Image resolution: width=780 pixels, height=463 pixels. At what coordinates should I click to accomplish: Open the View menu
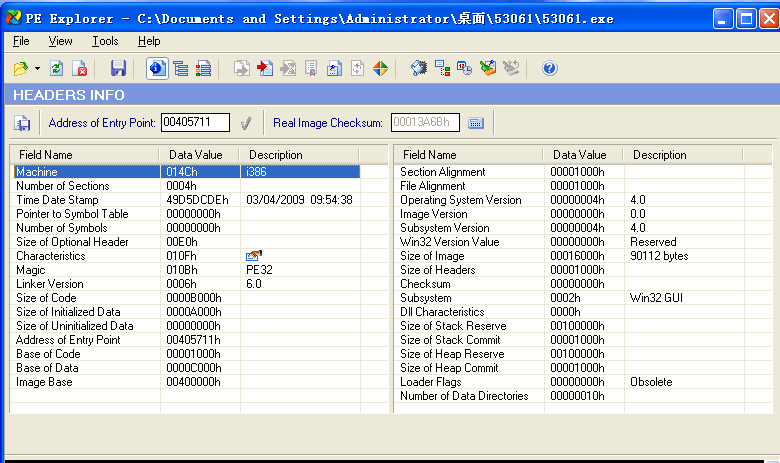tap(61, 41)
